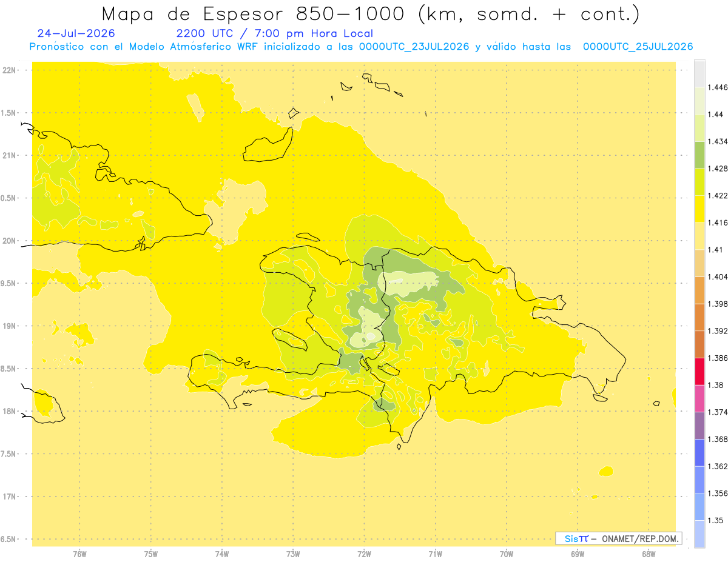Pick the purple 1.368–1.374 legend swatch
The width and height of the screenshot is (728, 562).
click(699, 425)
